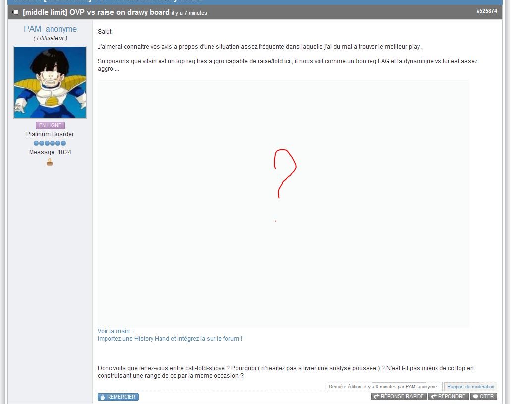Click the embedded hand replayer placeholder

click(283, 204)
